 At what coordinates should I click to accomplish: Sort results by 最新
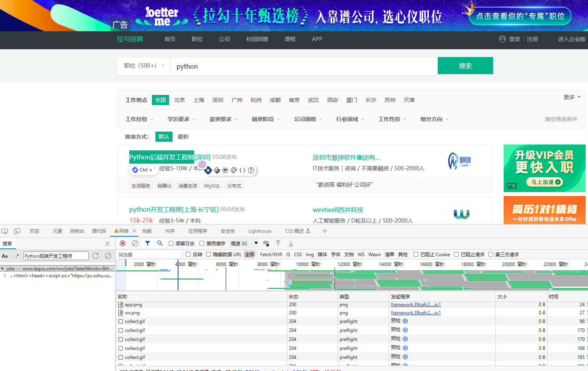coord(183,137)
